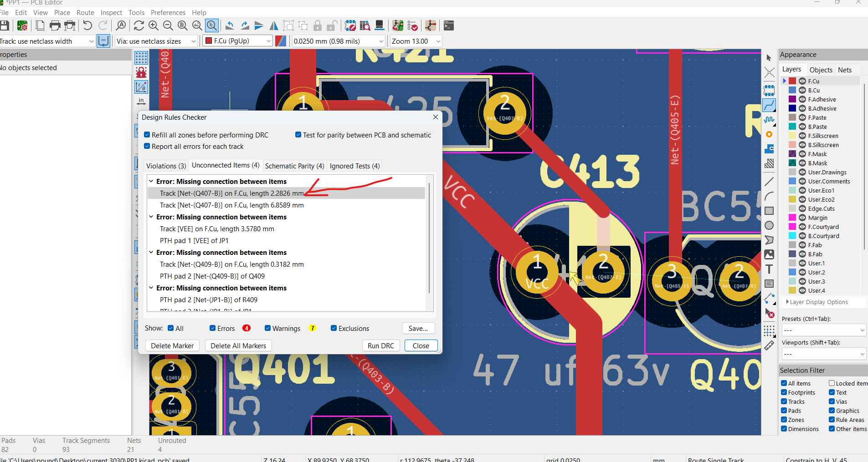Toggle the Errors filter checkbox

click(213, 328)
